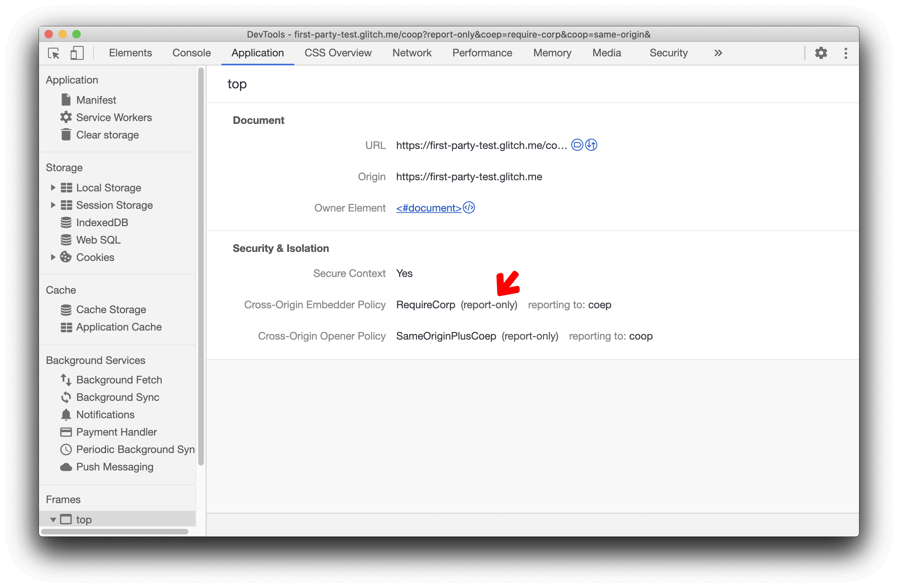The width and height of the screenshot is (898, 588).
Task: Click the Service Workers sidebar item
Action: (x=114, y=117)
